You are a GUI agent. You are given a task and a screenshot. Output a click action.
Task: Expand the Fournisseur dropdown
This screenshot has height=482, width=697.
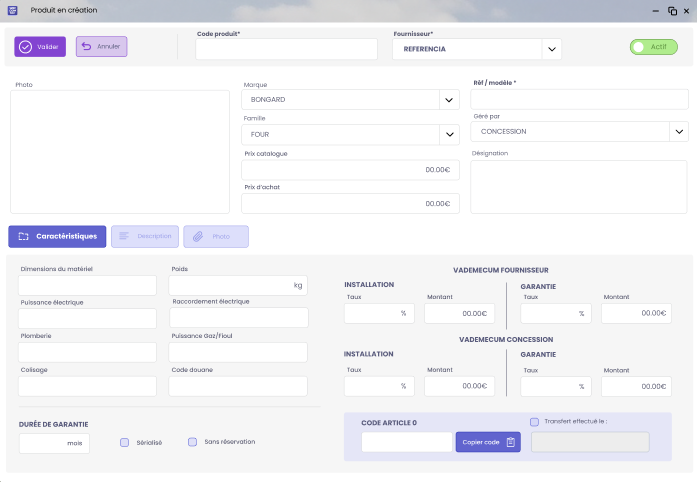(551, 49)
